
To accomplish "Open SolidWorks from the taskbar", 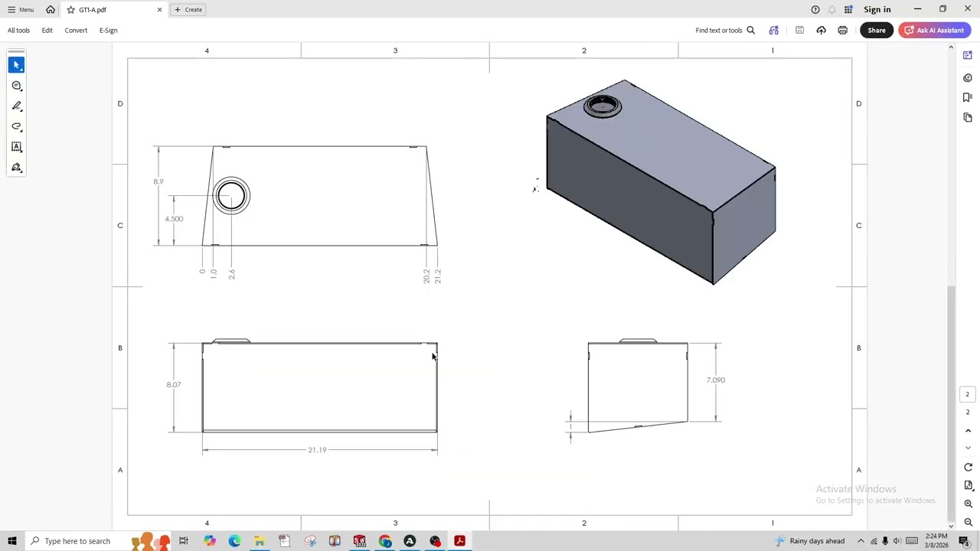I will [x=359, y=541].
